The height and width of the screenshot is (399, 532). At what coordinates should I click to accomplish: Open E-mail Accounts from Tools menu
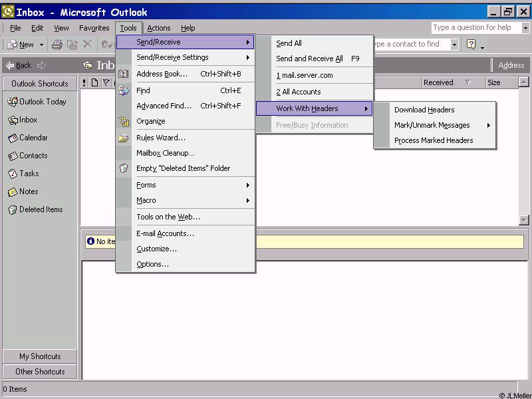pos(165,233)
